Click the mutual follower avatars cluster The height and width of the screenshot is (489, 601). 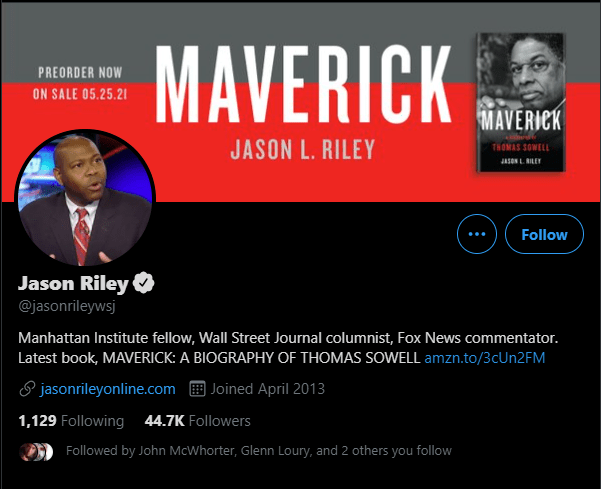coord(36,451)
